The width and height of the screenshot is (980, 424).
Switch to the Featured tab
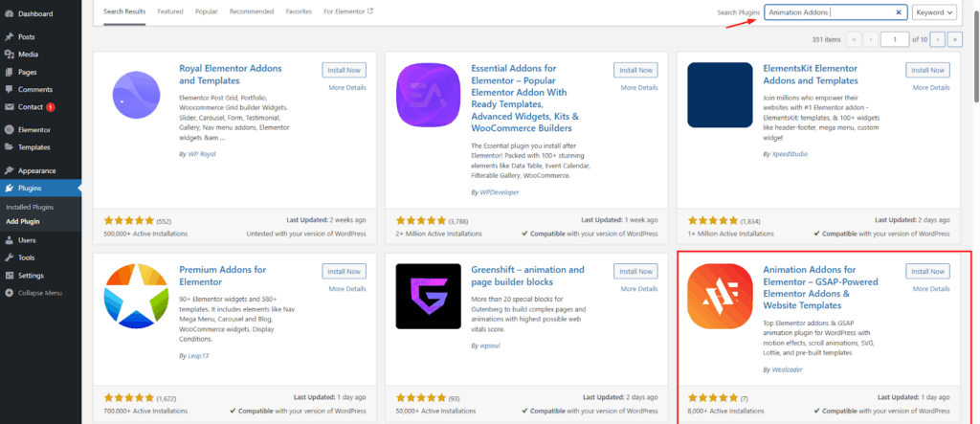click(170, 11)
